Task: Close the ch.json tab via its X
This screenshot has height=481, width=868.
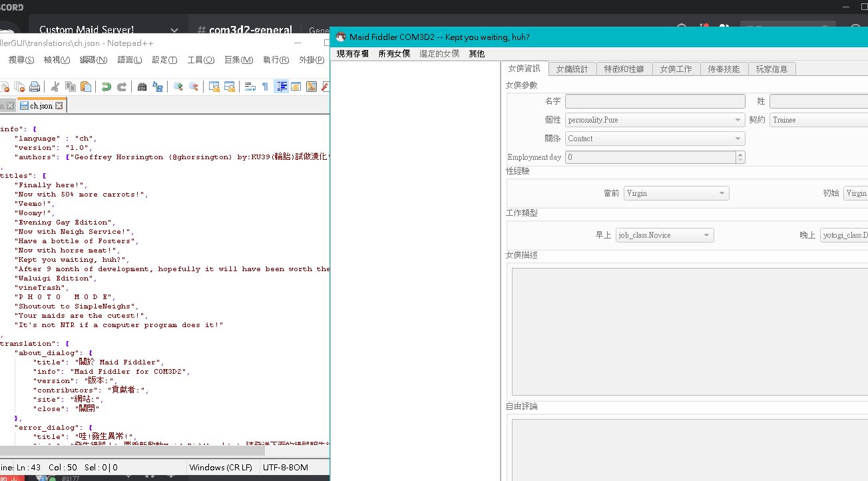Action: [59, 106]
